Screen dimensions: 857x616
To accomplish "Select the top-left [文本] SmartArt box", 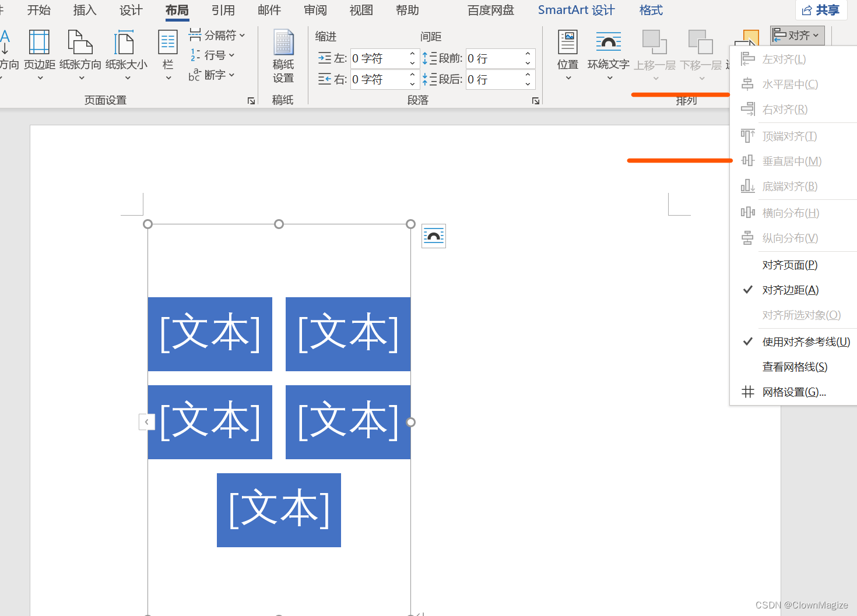I will click(x=210, y=334).
